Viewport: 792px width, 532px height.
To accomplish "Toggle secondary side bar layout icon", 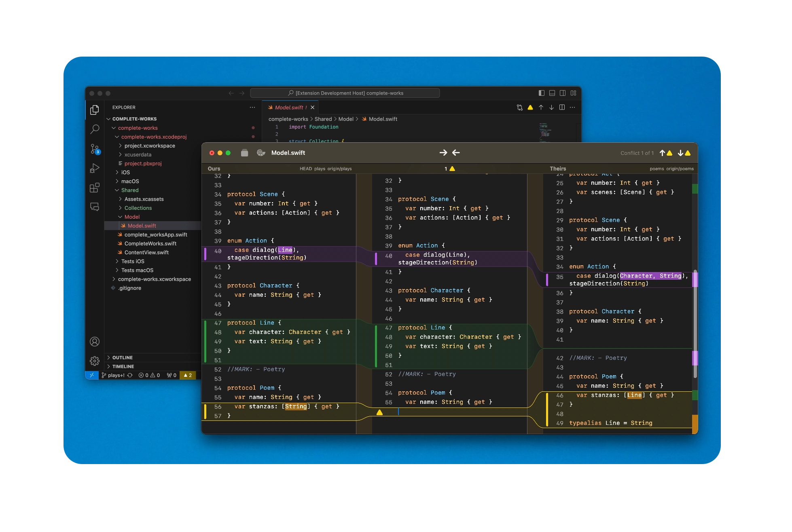I will pos(563,93).
